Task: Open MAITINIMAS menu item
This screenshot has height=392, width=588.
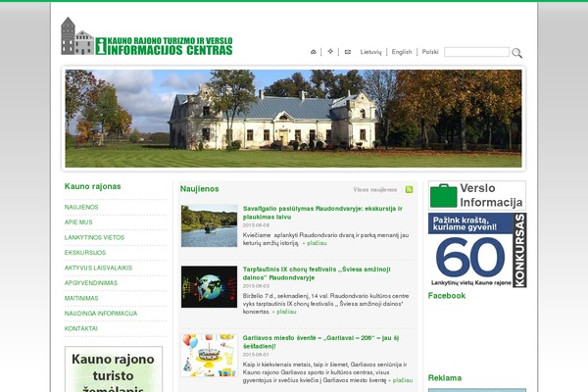Action: pyautogui.click(x=81, y=298)
